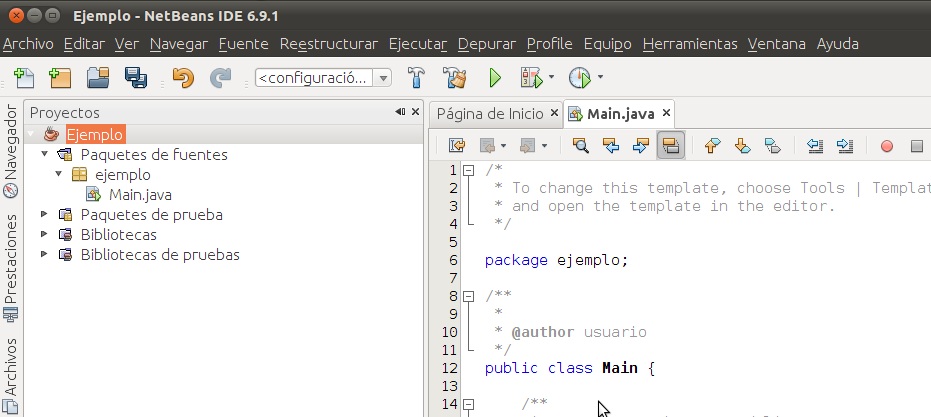Click the Open Project icon
Image resolution: width=931 pixels, height=417 pixels.
98,77
